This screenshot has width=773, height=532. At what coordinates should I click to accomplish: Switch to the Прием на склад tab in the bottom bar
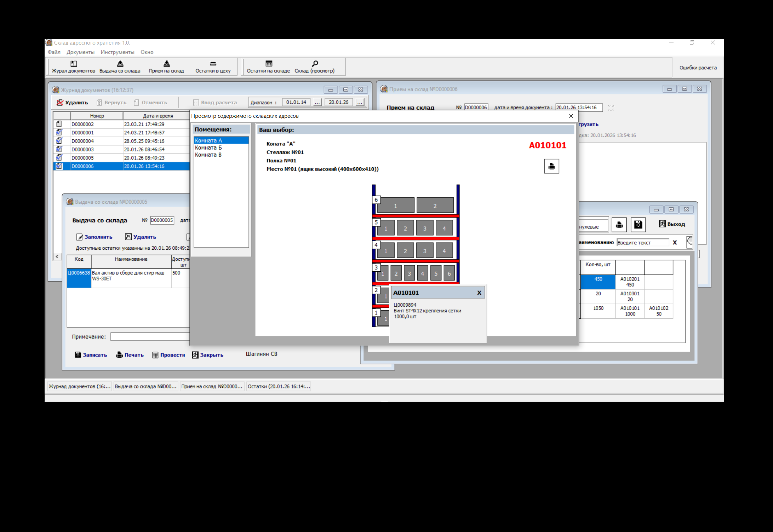click(212, 386)
